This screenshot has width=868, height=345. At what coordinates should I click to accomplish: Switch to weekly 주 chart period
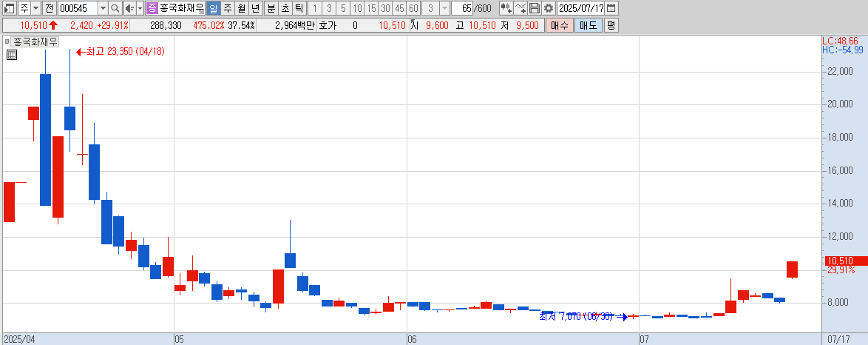[227, 8]
